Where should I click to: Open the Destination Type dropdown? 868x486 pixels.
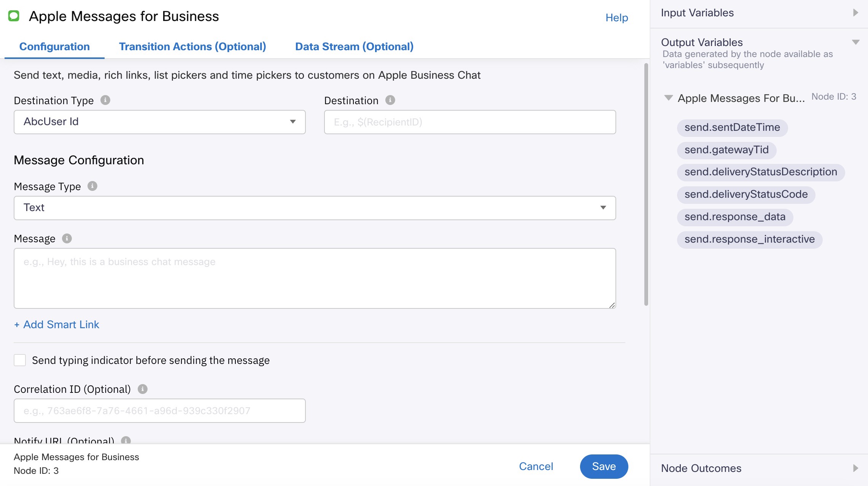coord(160,122)
